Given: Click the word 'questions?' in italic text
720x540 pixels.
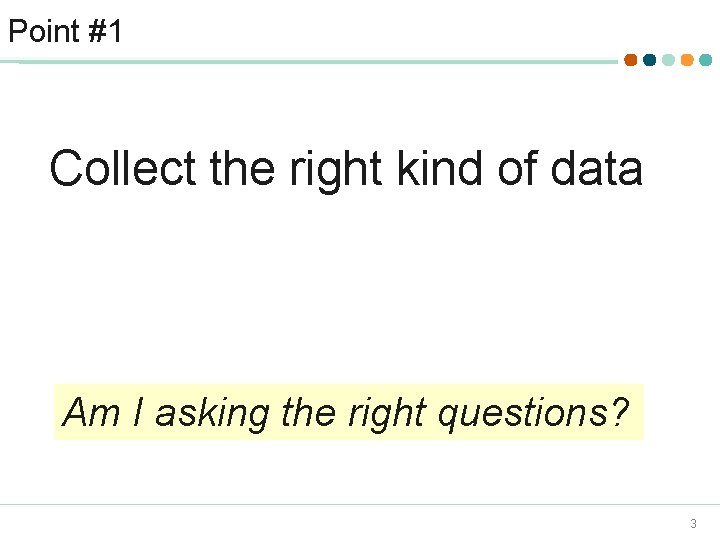Looking at the screenshot, I should (533, 414).
